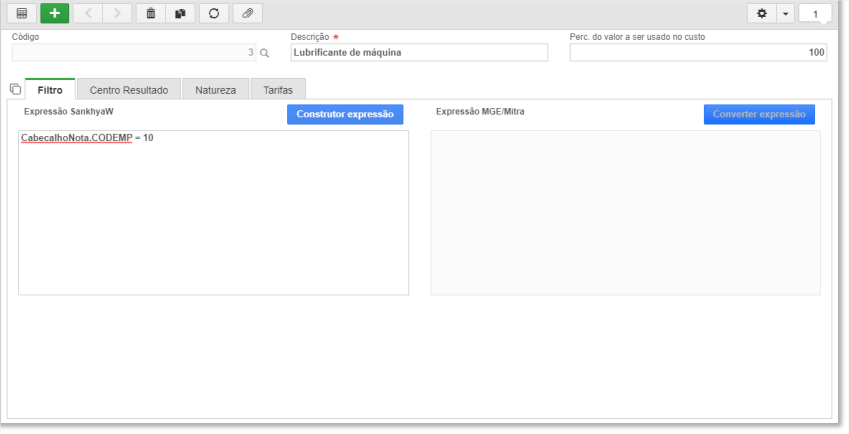This screenshot has width=849, height=434.
Task: Duplicate the current record icon
Action: click(180, 14)
